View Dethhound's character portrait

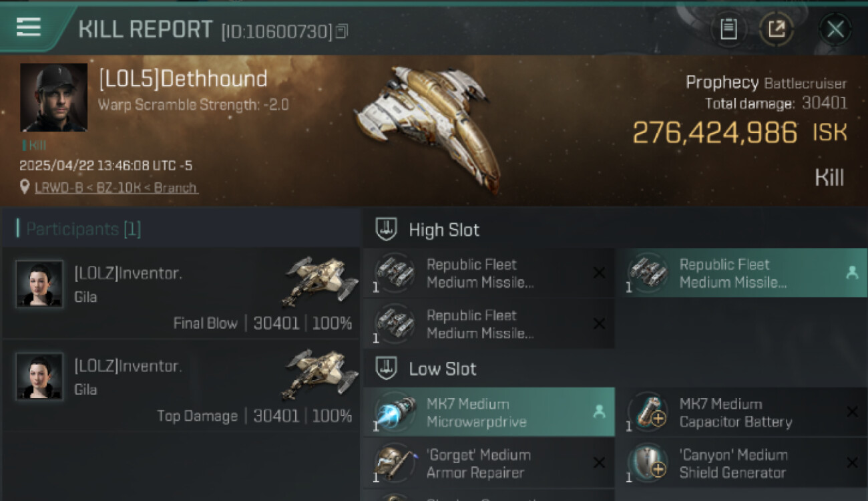(x=53, y=97)
